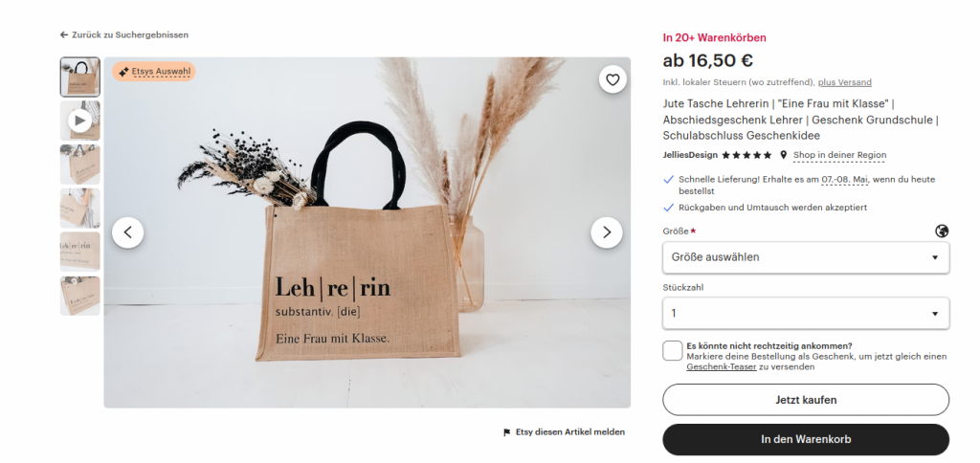Click the location pin icon by shop
980x463 pixels.
coord(783,155)
